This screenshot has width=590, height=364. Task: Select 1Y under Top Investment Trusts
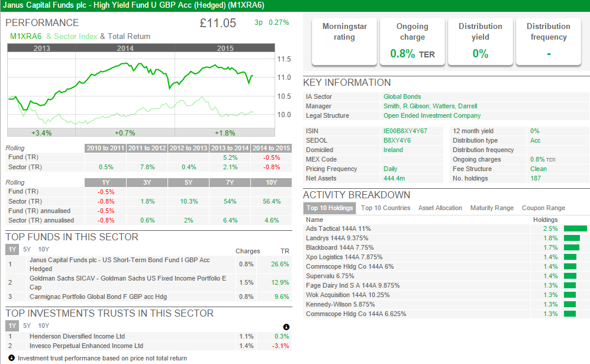click(12, 326)
